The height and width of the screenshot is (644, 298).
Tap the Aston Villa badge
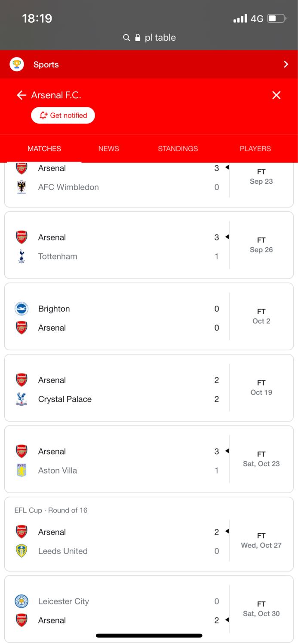pos(22,471)
